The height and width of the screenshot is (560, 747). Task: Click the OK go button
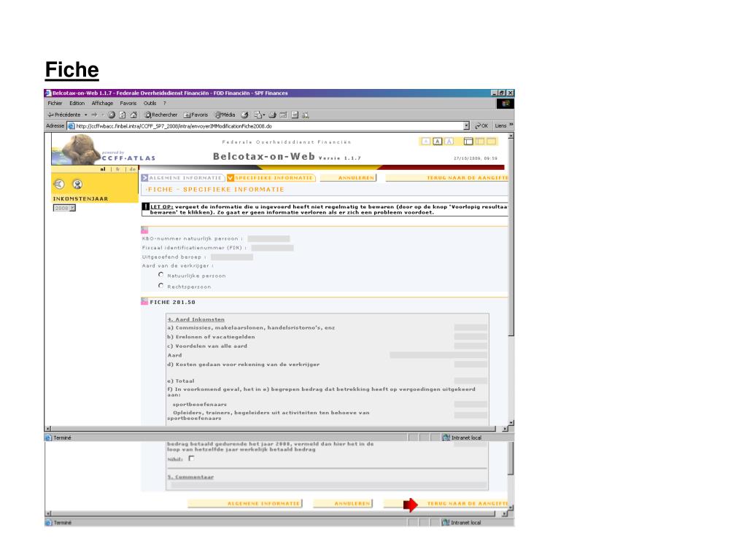click(481, 126)
